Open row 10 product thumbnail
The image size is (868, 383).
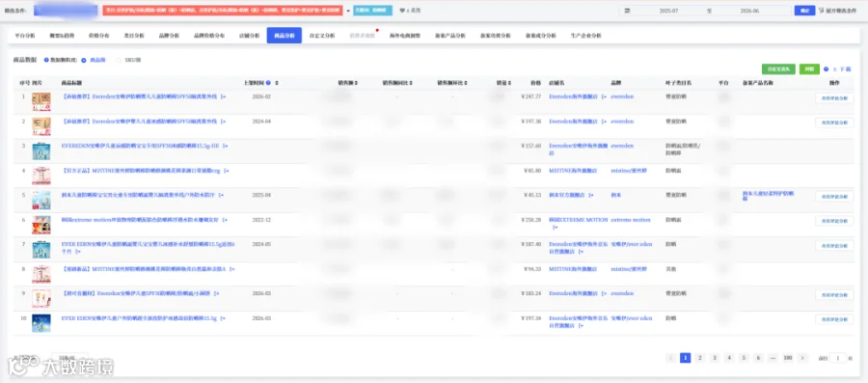click(x=41, y=323)
